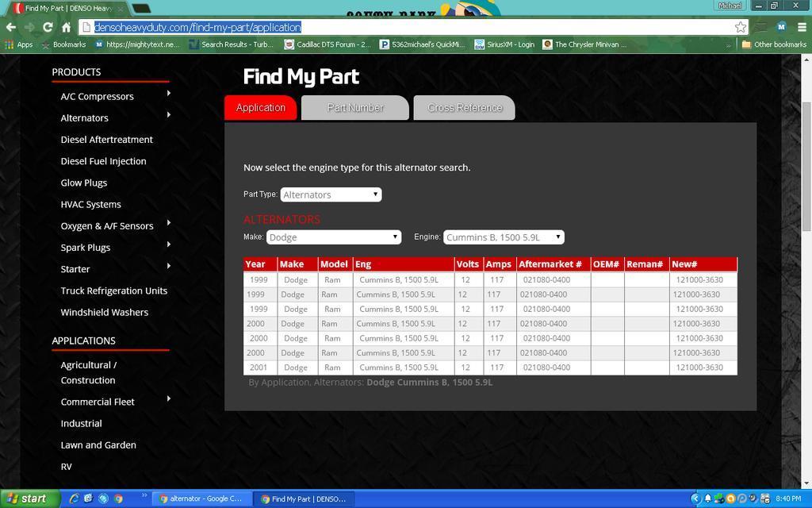Image resolution: width=812 pixels, height=508 pixels.
Task: Open Glow Plugs products page
Action: tap(84, 183)
